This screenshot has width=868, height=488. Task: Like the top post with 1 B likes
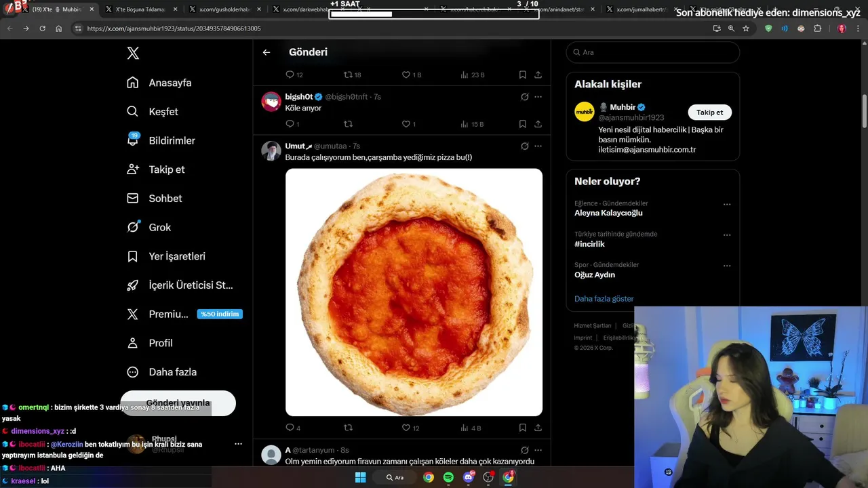(x=407, y=75)
